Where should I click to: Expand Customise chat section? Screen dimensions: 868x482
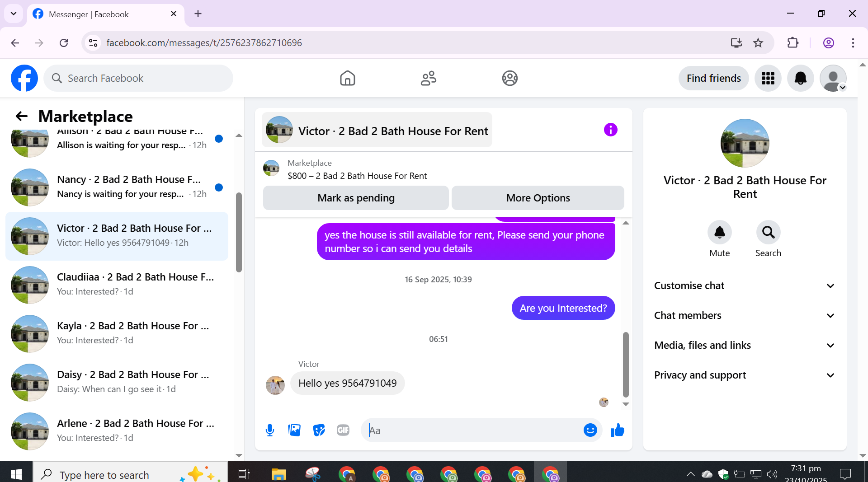[x=745, y=285]
